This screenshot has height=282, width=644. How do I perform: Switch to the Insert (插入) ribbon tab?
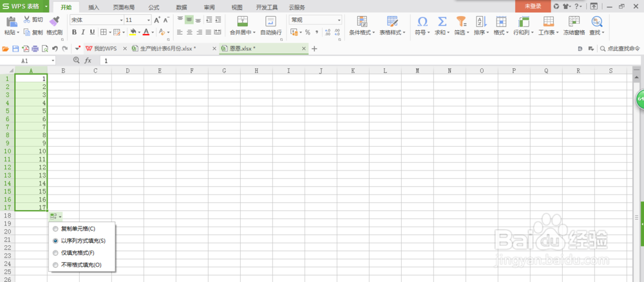(x=93, y=7)
